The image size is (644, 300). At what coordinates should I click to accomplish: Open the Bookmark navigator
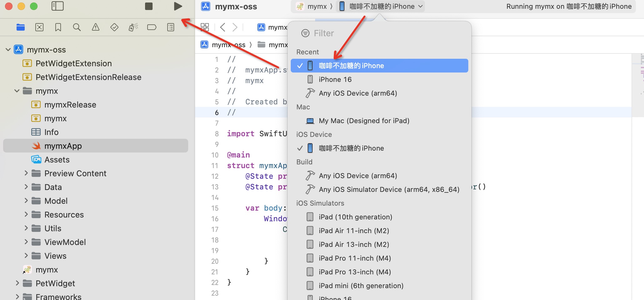click(58, 27)
